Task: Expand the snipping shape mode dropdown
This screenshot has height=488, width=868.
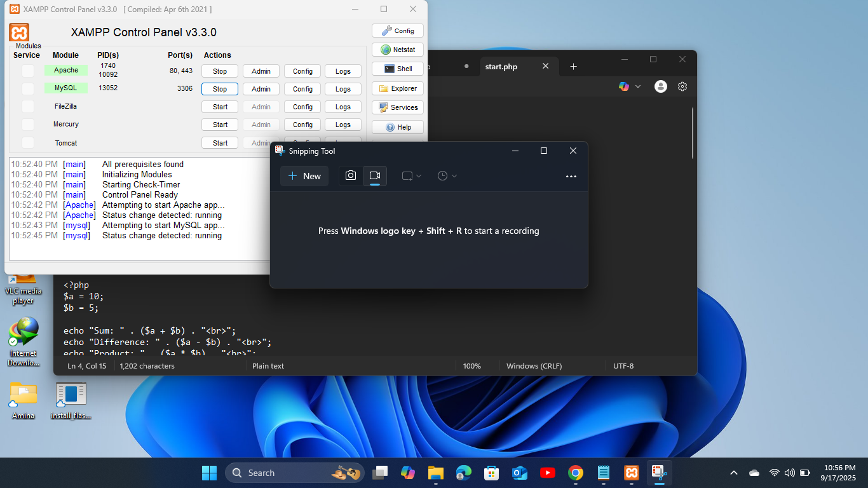Action: coord(412,176)
